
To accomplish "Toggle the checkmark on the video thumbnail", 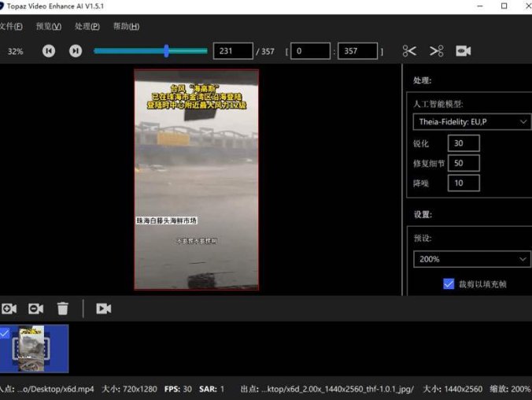I will point(5,333).
